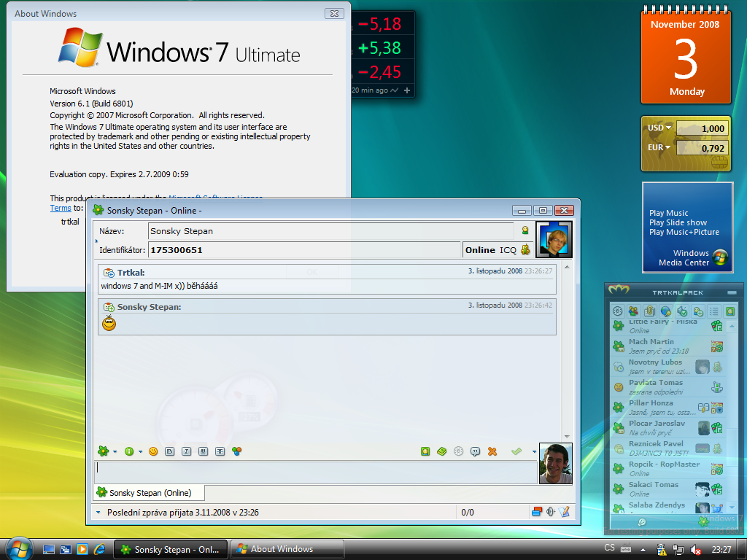Open the USD currency dropdown in gadget
This screenshot has width=747, height=560.
pyautogui.click(x=659, y=128)
